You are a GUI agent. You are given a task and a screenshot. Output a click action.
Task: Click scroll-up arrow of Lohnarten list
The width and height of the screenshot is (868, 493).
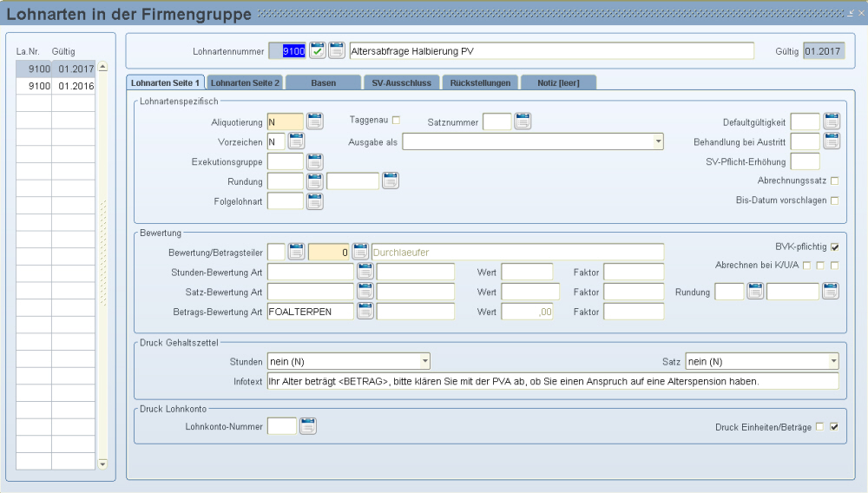click(102, 67)
